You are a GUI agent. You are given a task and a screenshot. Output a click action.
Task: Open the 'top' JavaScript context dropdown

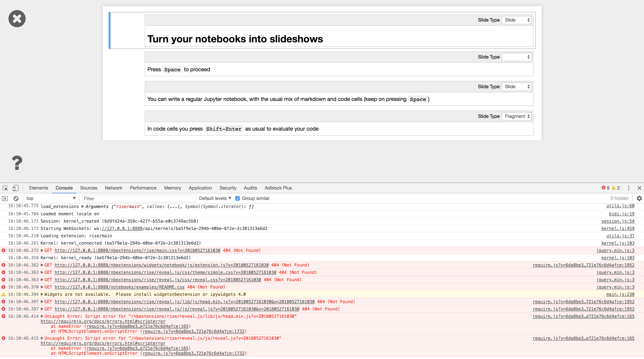click(51, 198)
